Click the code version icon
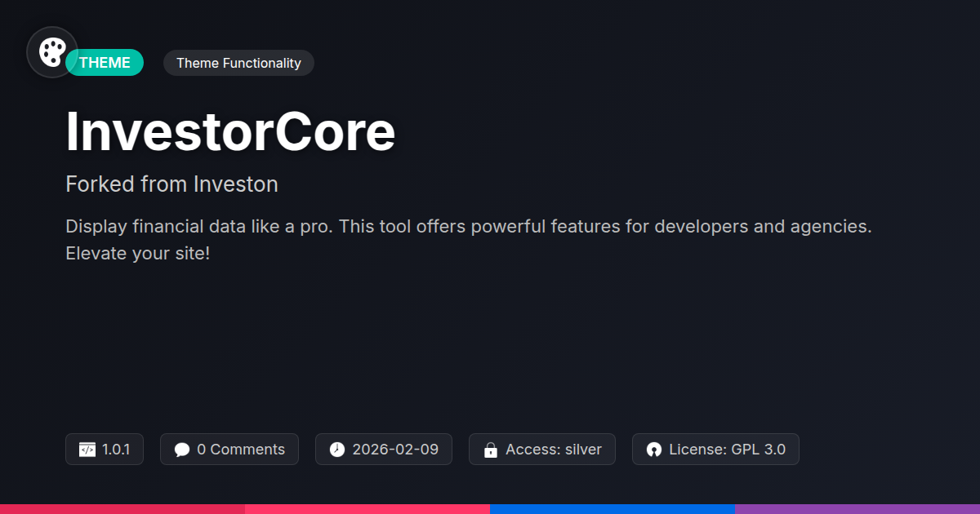This screenshot has width=980, height=514. tap(87, 450)
